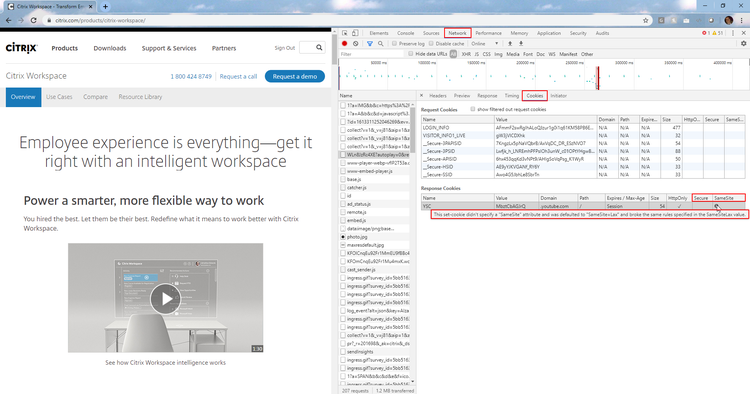Filter requests by Img type
Viewport: 750px width, 394px height.
(498, 54)
